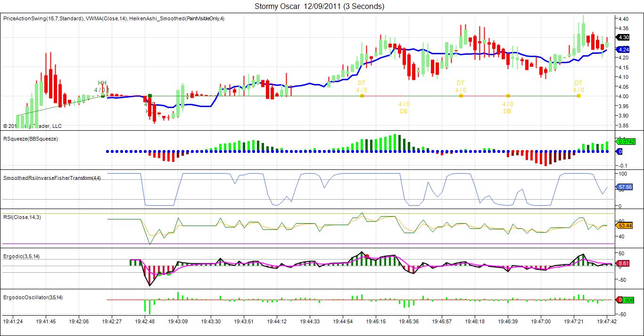Click the blue 57.55 Fisher Transform value marker

624,187
